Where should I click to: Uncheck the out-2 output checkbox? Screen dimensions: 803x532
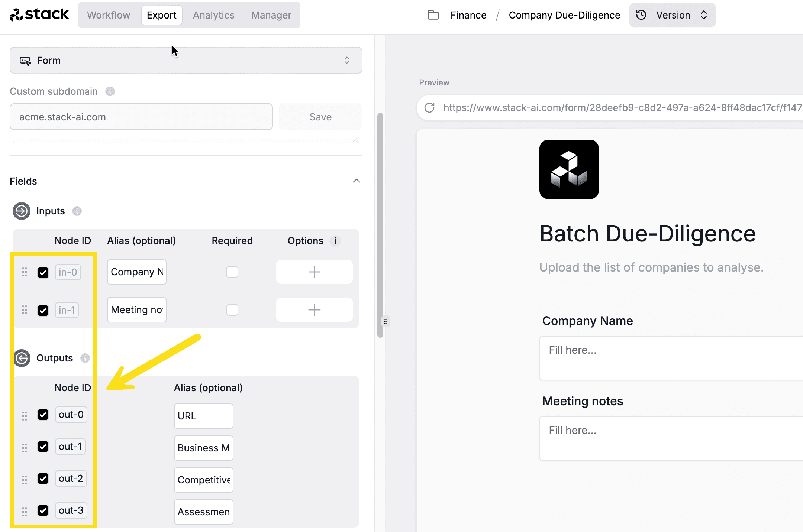click(43, 479)
